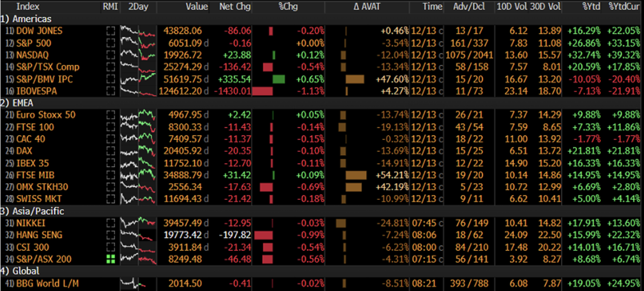Open the HANG SENG index
This screenshot has height=291, width=644.
click(39, 235)
